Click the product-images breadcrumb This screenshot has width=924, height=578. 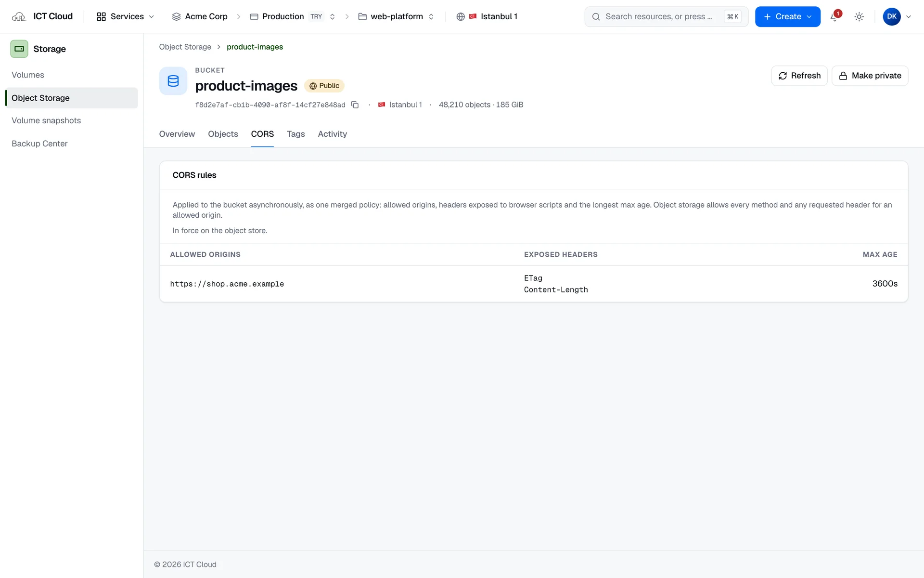[255, 47]
